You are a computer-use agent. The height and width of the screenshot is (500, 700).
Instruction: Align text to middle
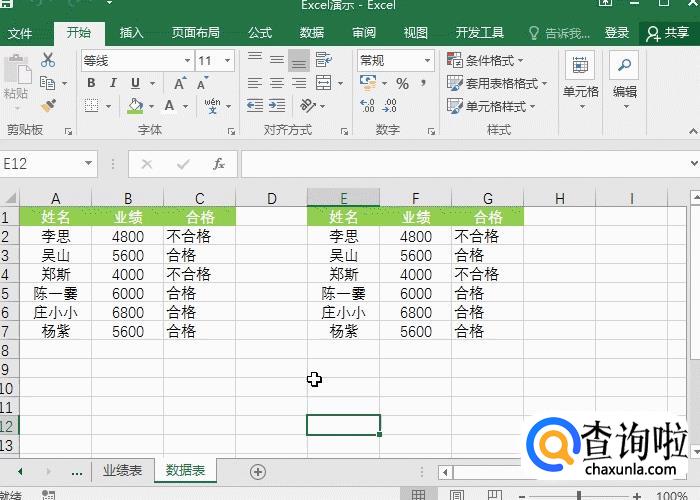coord(277,60)
